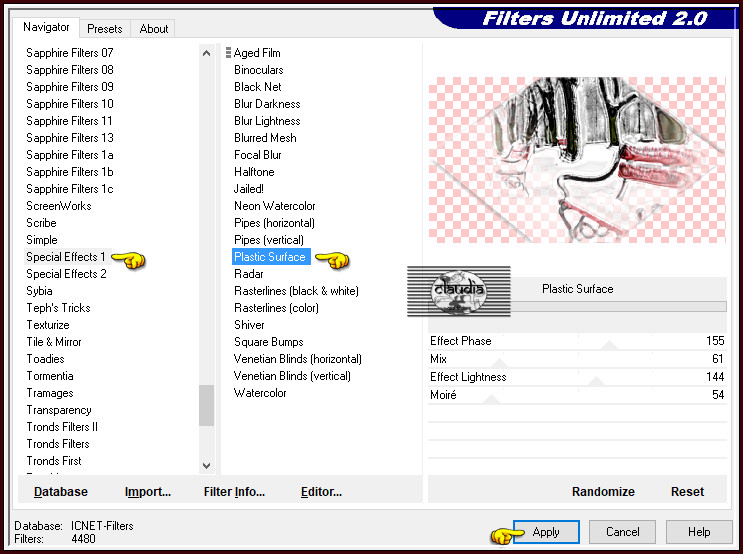
Task: Click the Reset button
Action: tap(687, 492)
